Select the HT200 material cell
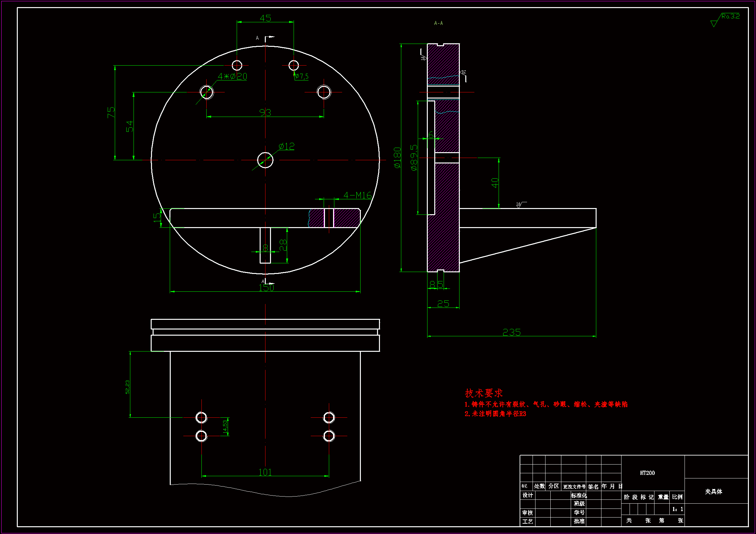The height and width of the screenshot is (534, 756). coord(647,473)
